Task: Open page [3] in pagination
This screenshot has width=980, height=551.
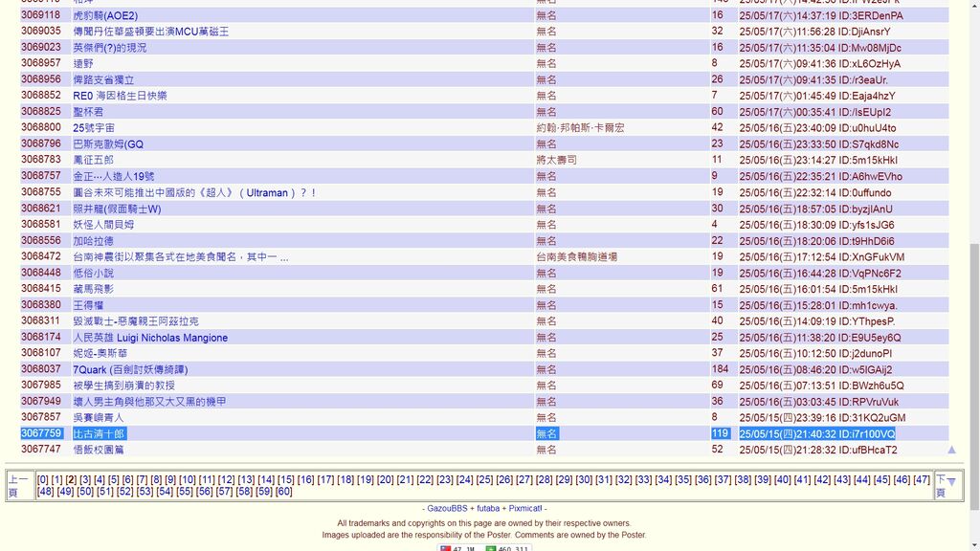Action: pyautogui.click(x=85, y=480)
